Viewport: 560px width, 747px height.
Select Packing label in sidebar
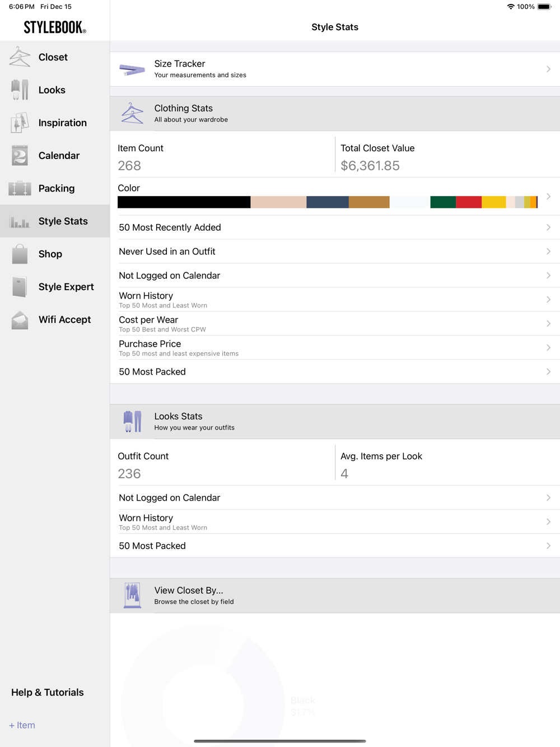(x=57, y=188)
